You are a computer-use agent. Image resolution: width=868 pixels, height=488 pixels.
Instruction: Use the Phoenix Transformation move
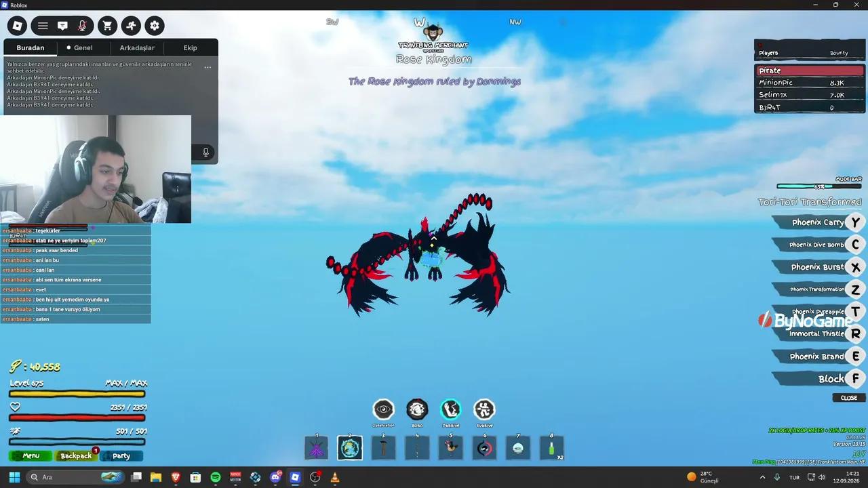tap(817, 289)
